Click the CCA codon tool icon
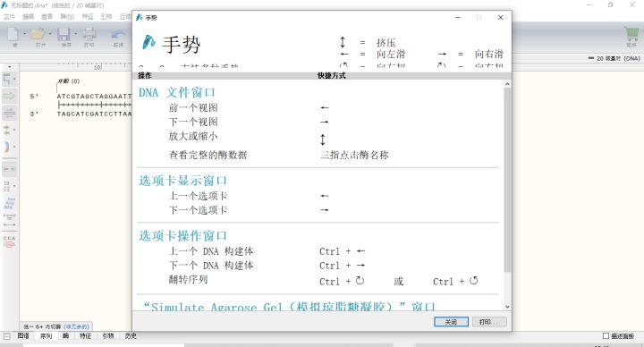This screenshot has width=644, height=347. tap(9, 241)
